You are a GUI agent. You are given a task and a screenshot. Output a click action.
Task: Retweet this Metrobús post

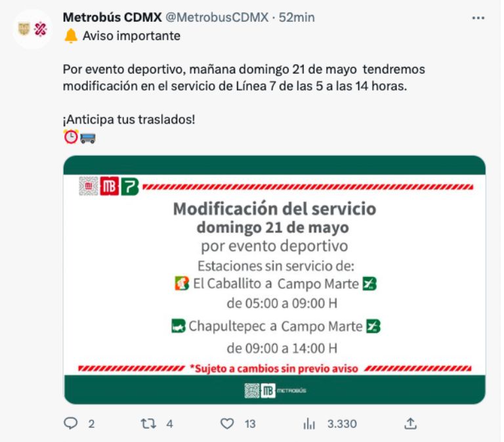click(148, 424)
